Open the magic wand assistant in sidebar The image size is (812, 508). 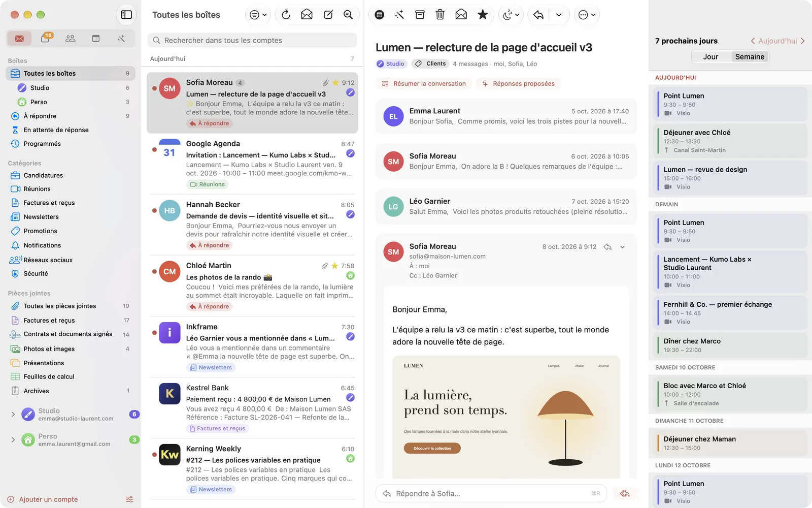tap(121, 39)
